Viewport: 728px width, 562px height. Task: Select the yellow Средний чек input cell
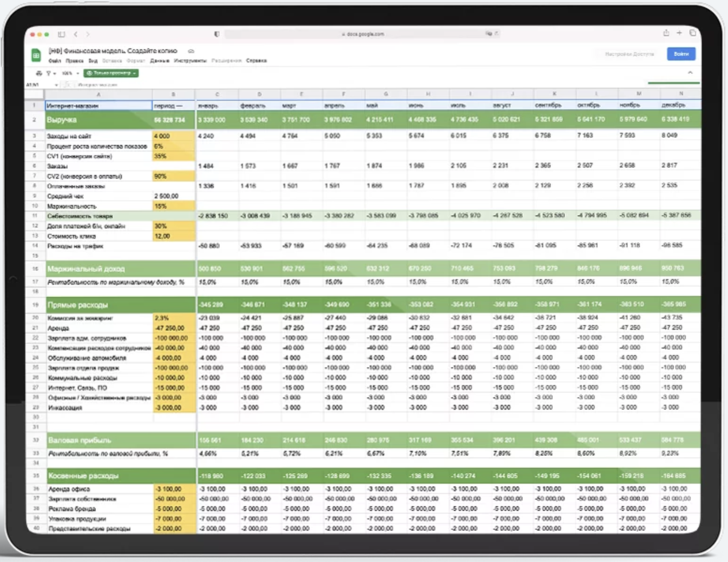[x=173, y=196]
